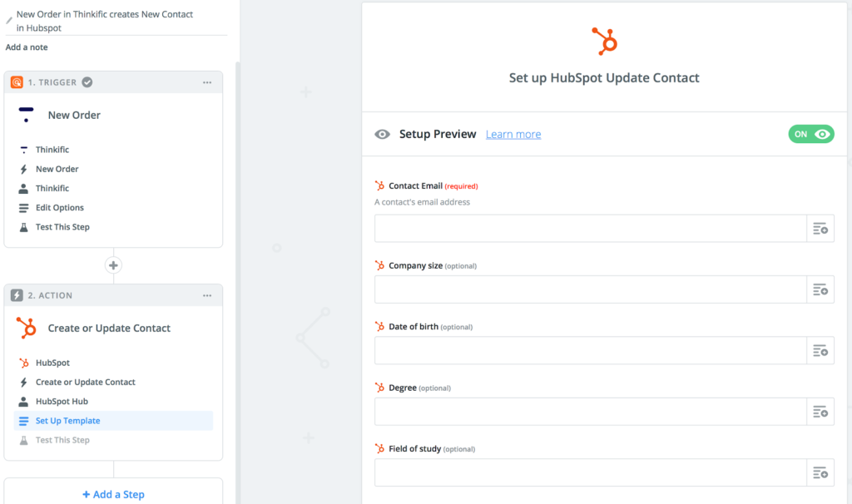The height and width of the screenshot is (504, 852).
Task: Click large HubSpot logo beside Create or Update Contact
Action: click(x=26, y=328)
